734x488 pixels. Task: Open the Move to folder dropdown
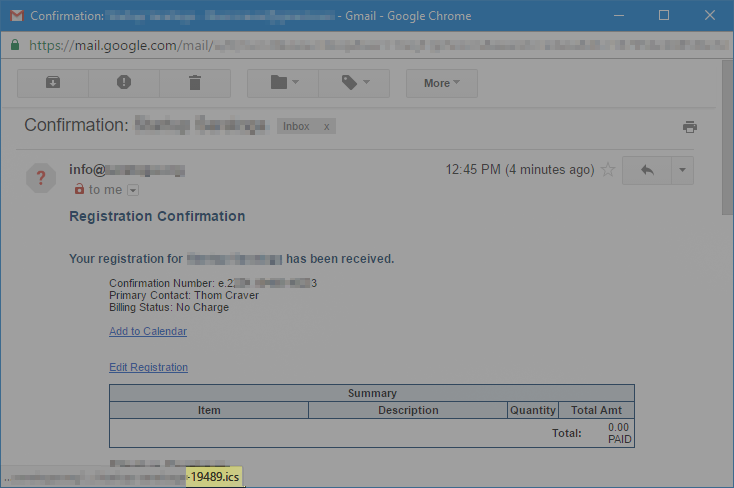282,83
